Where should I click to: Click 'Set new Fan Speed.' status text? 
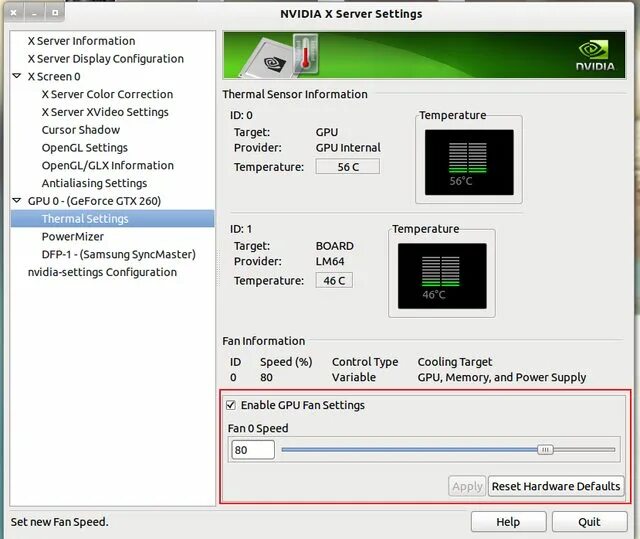(60, 522)
